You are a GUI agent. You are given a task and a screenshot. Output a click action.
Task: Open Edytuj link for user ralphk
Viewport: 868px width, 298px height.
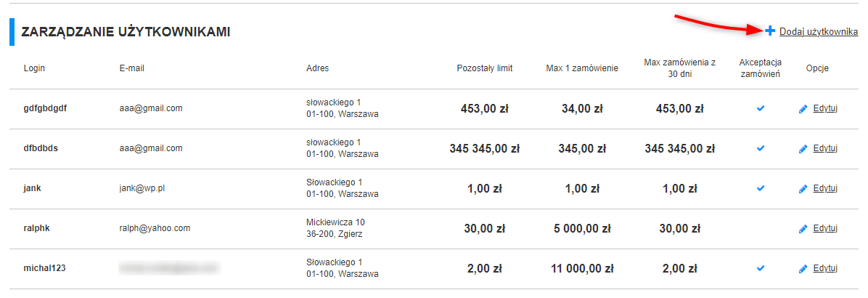825,228
